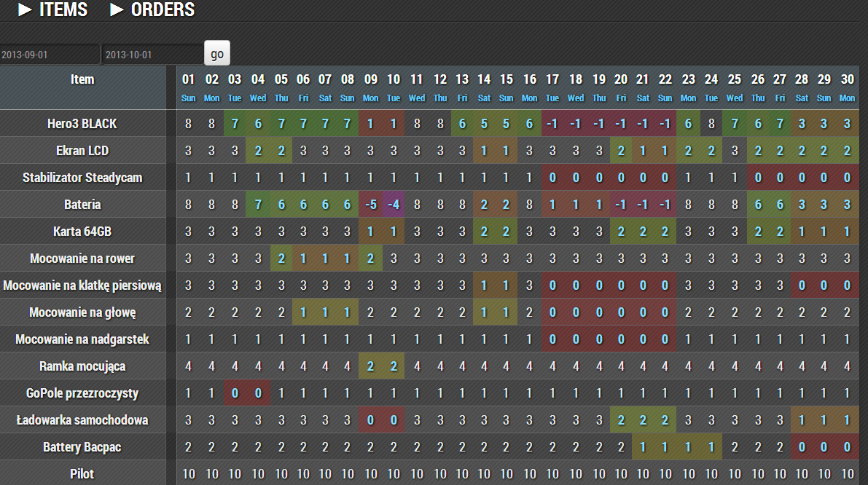Select day 23 Mon column header
868x485 pixels.
(x=688, y=87)
